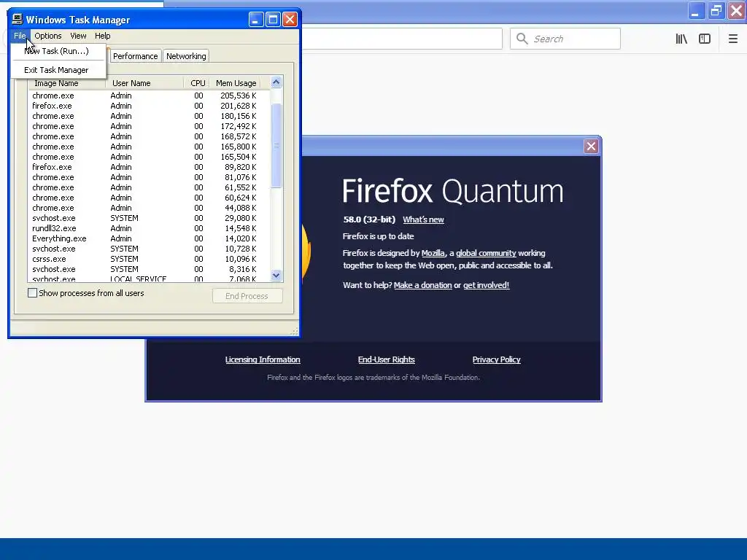Open Firefox Library icon in toolbar

point(681,39)
